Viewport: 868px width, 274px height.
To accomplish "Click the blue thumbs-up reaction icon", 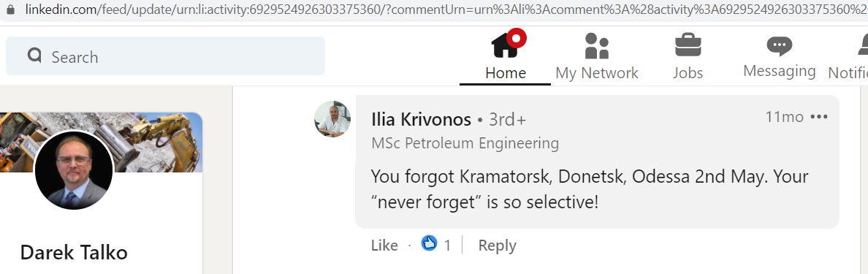I will click(429, 243).
